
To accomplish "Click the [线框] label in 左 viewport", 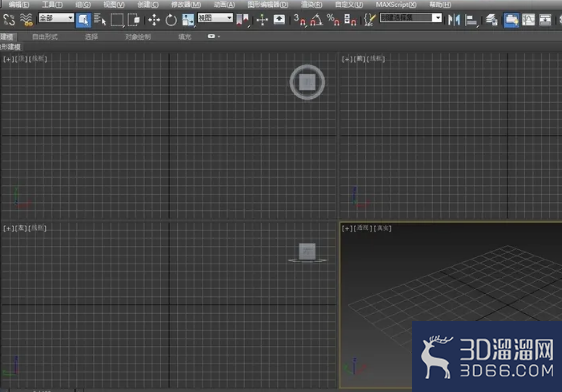I will (x=38, y=228).
